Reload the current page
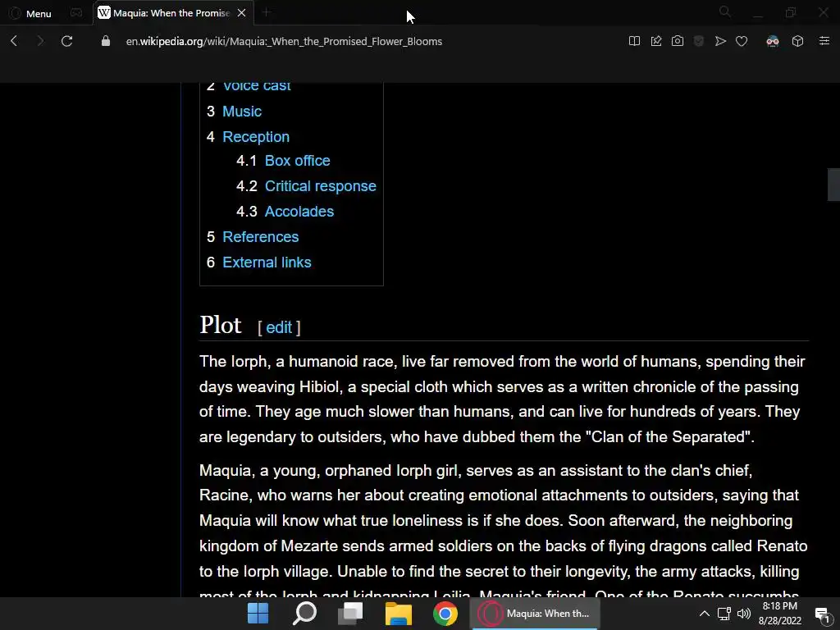This screenshot has height=630, width=840. 67,41
